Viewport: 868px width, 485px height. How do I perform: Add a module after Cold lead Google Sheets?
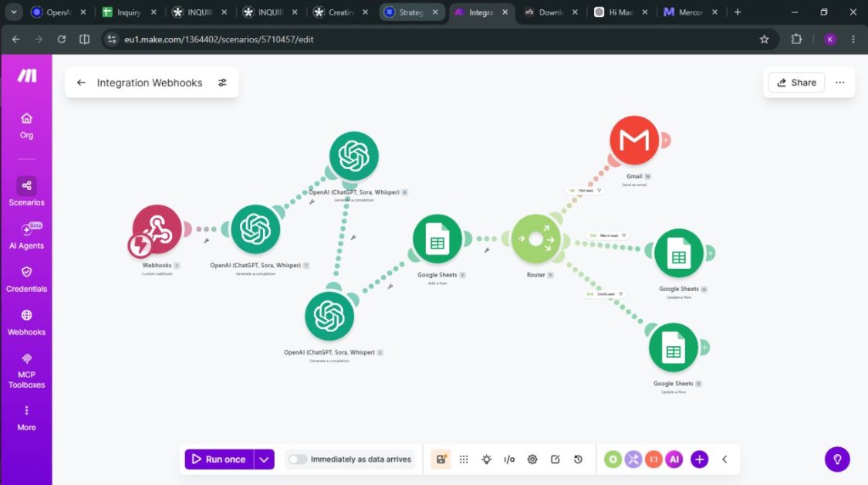click(704, 348)
